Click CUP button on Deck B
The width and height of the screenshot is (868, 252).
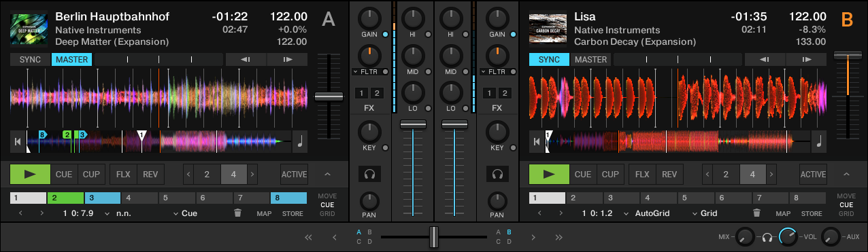pos(610,175)
